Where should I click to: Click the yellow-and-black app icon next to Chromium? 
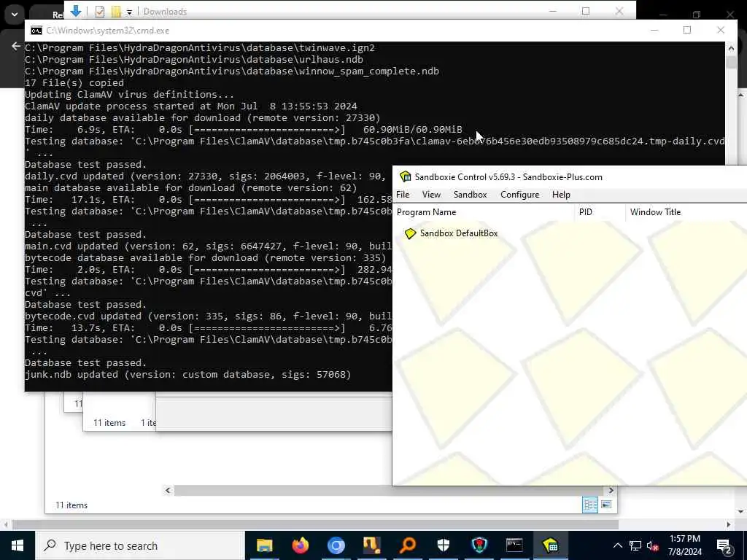point(371,545)
